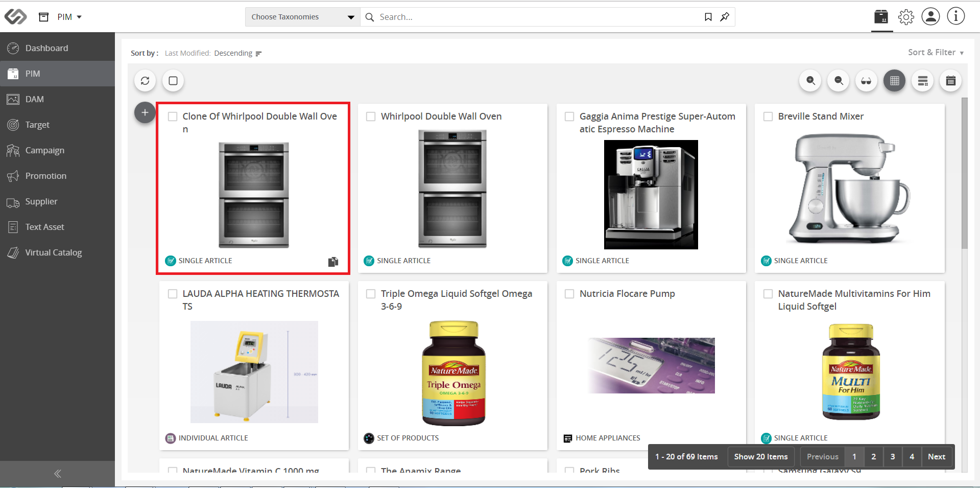Click the vertical scrollbar of product grid
Viewport: 980px width, 488px height.
point(964,173)
